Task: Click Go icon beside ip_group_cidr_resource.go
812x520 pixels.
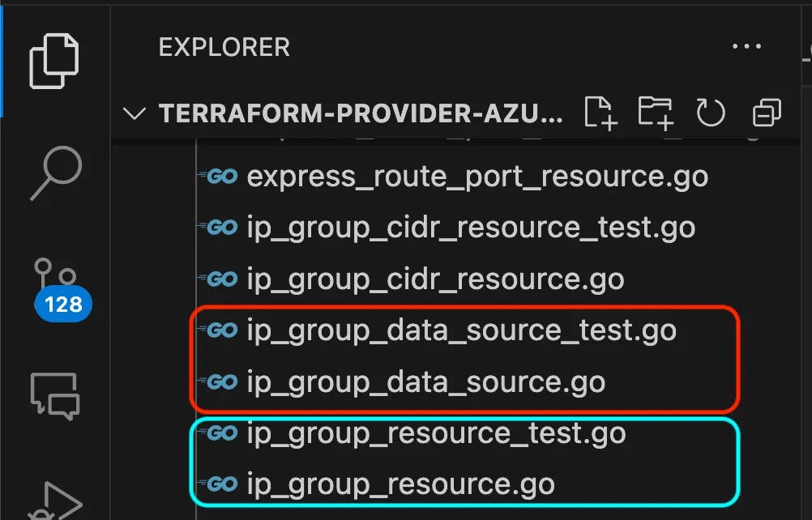Action: click(219, 279)
